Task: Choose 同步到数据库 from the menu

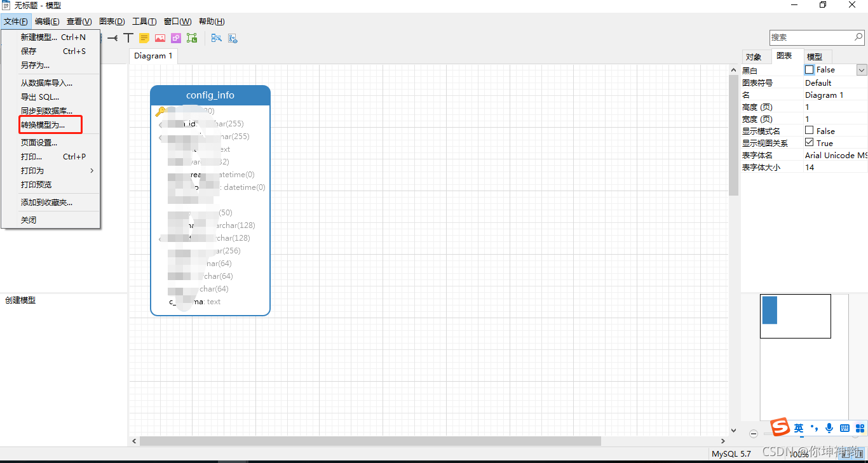Action: click(50, 111)
